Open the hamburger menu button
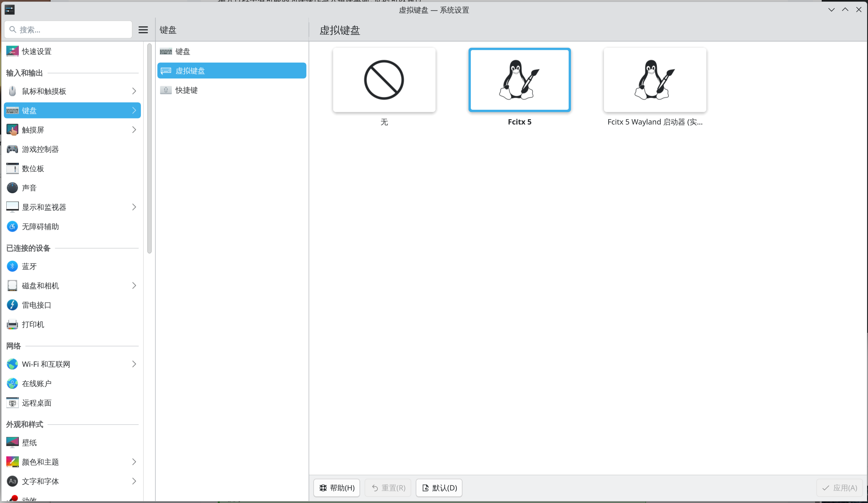The height and width of the screenshot is (503, 868). coord(143,30)
